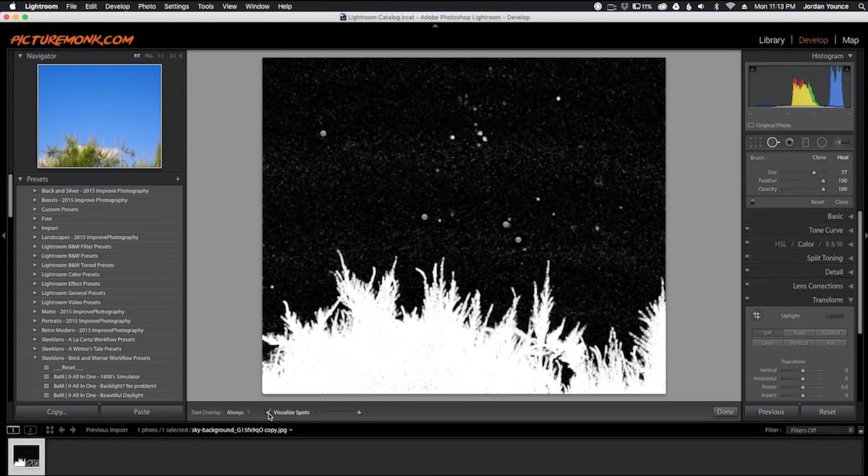
Task: Switch to main window display 1
Action: [13, 430]
